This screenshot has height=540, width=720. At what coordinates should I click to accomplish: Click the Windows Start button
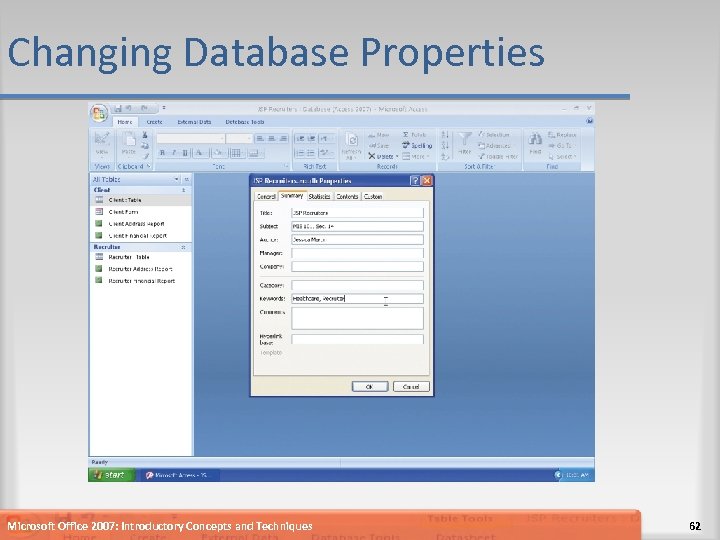click(x=112, y=475)
